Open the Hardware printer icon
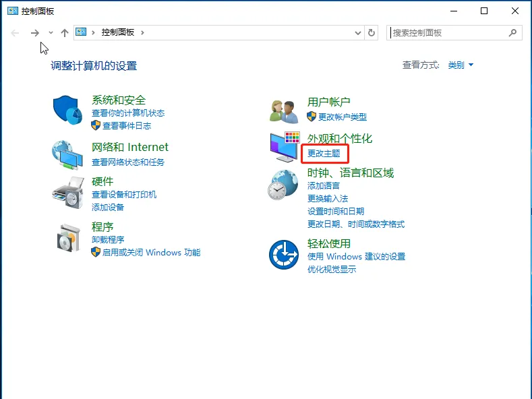The width and height of the screenshot is (532, 399). pos(68,193)
